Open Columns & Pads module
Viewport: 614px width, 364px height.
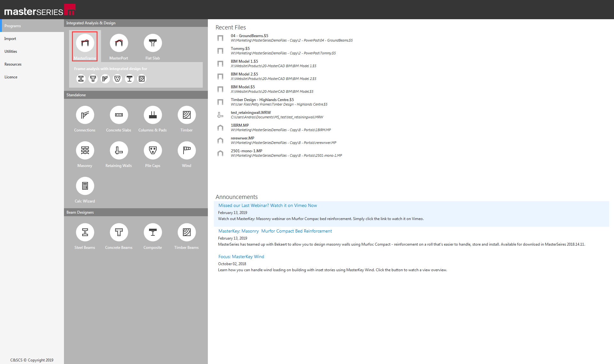153,115
